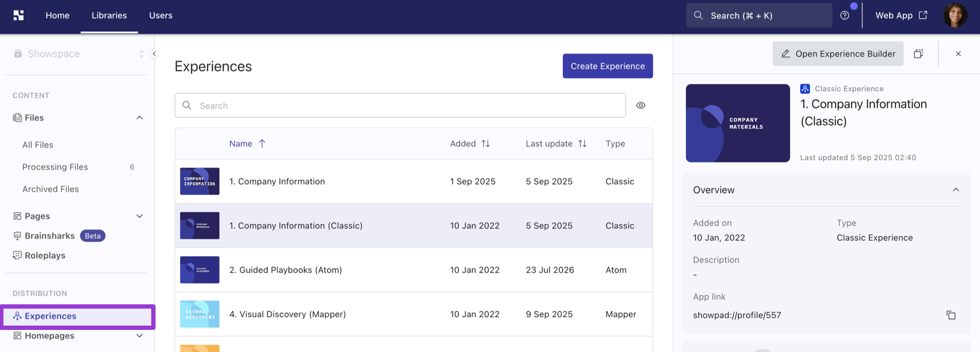Click the Showpad logo icon
This screenshot has height=352, width=980.
tap(18, 15)
